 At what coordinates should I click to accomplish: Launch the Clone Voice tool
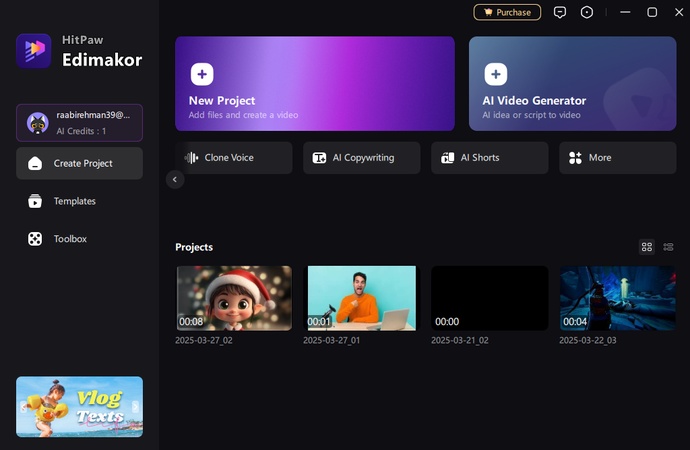234,158
